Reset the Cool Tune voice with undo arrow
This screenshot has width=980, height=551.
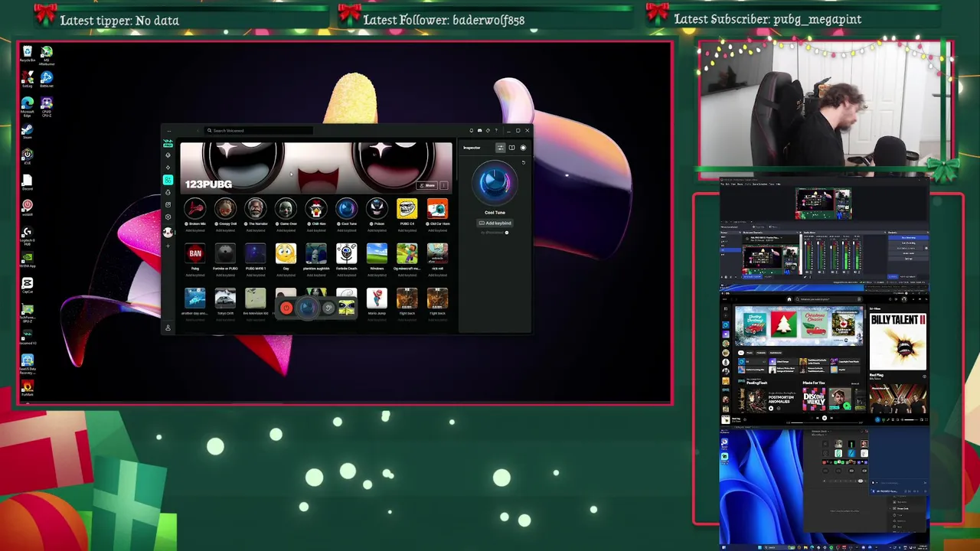(x=524, y=162)
